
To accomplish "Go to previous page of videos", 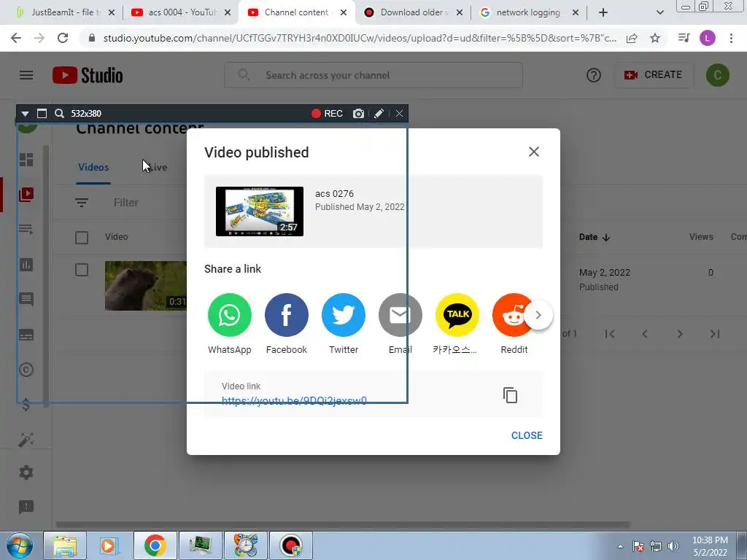I will coord(645,334).
